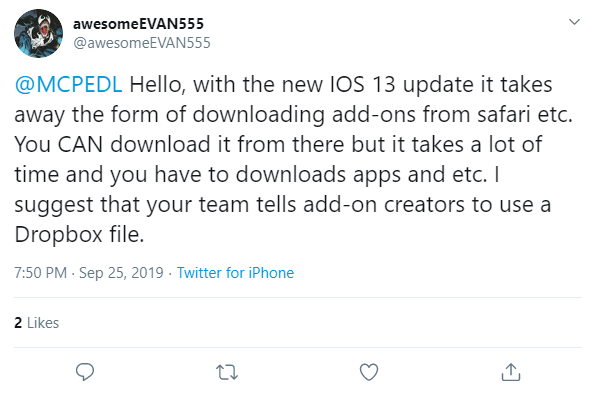This screenshot has width=596, height=396.
Task: Click the word 'Likes' beside the count
Action: (43, 323)
